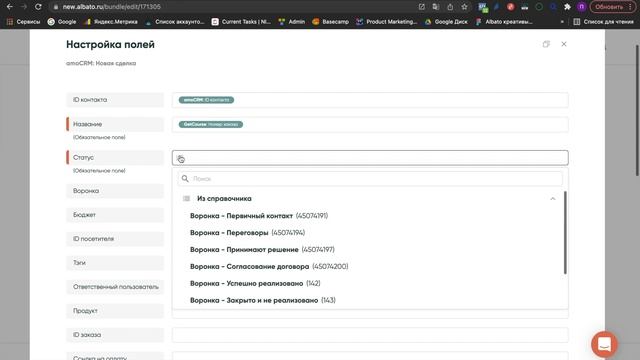Viewport: 640px width, 360px height.
Task: Click the share page icon
Action: click(x=450, y=7)
